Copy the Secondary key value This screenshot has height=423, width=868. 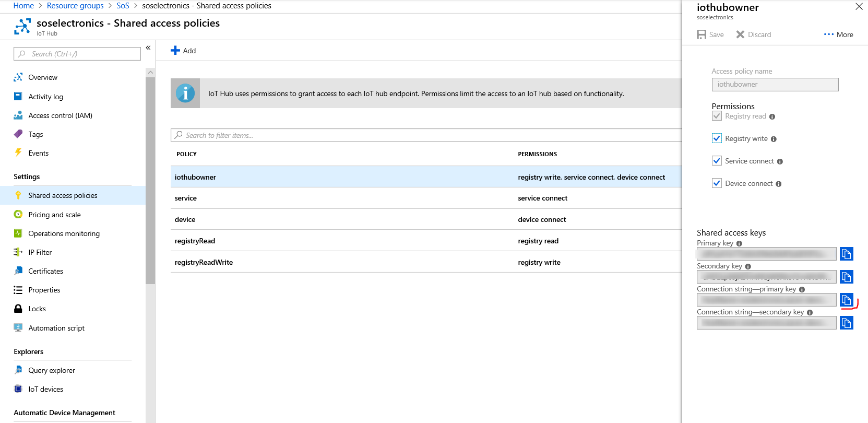point(846,277)
